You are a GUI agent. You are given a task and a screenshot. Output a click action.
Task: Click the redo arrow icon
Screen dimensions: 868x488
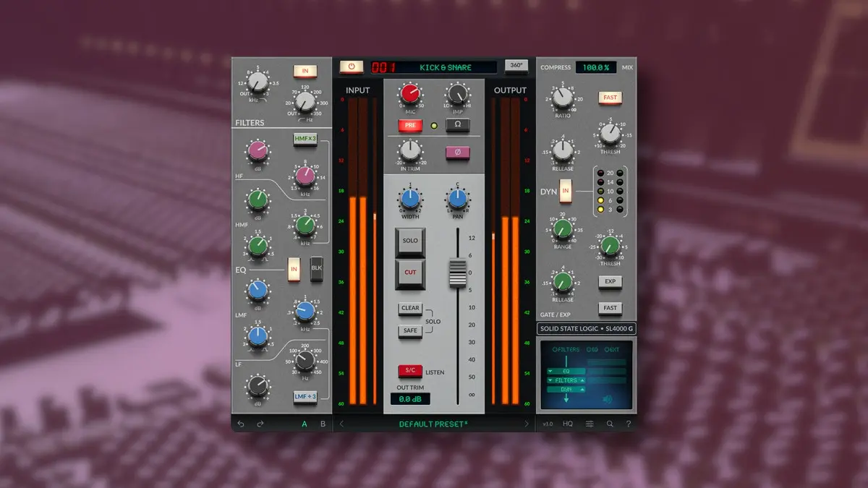[x=260, y=424]
